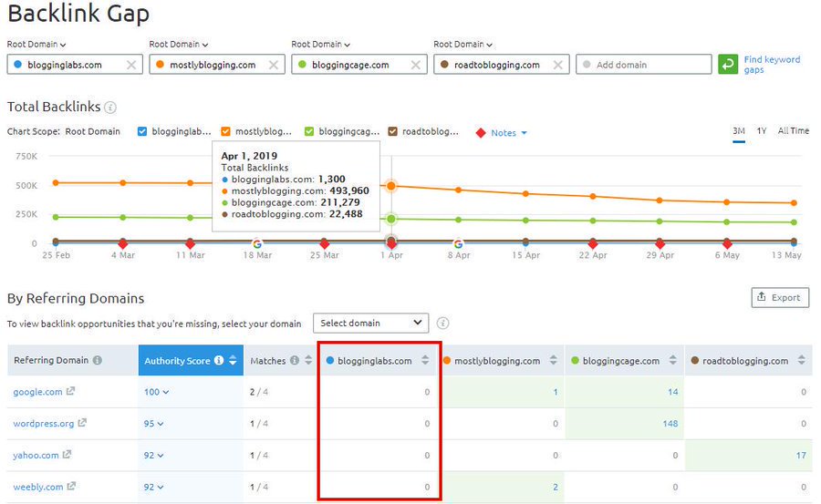821x504 pixels.
Task: Click mostlyblogging.com domain input field
Action: [217, 65]
